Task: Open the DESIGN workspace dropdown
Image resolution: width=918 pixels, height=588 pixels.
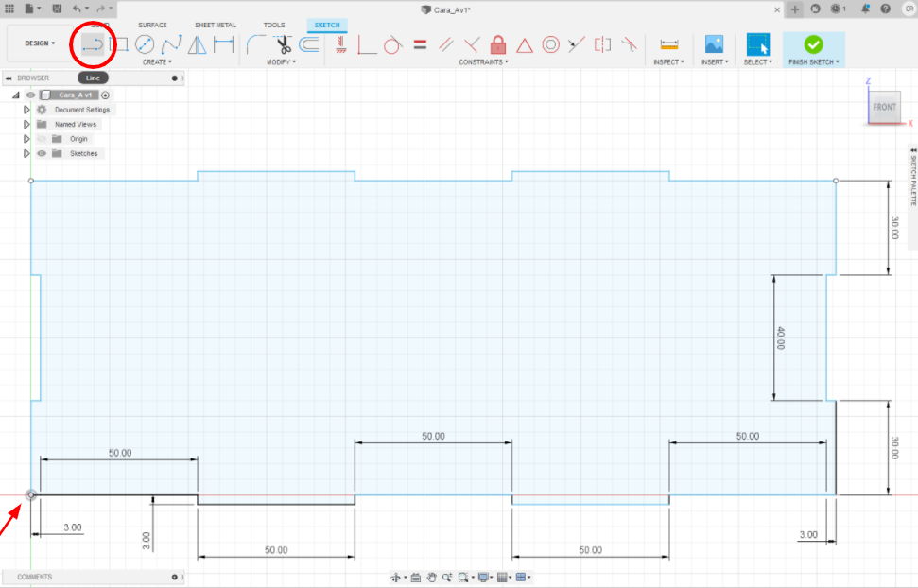Action: 40,43
